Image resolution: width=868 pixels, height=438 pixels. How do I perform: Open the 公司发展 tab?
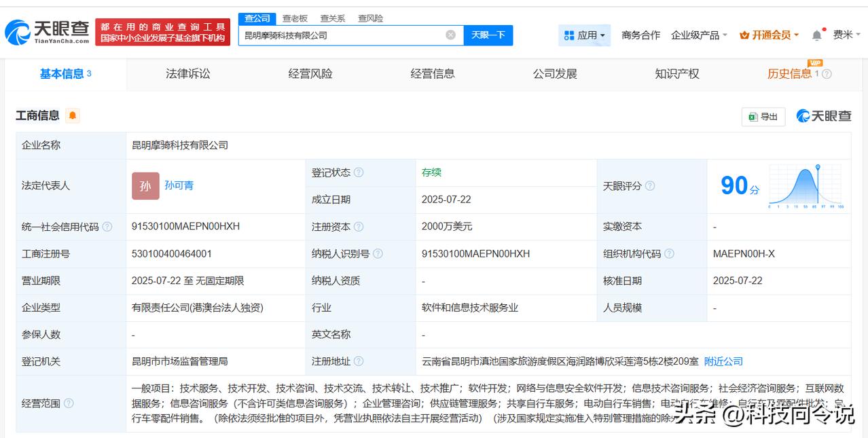(555, 74)
